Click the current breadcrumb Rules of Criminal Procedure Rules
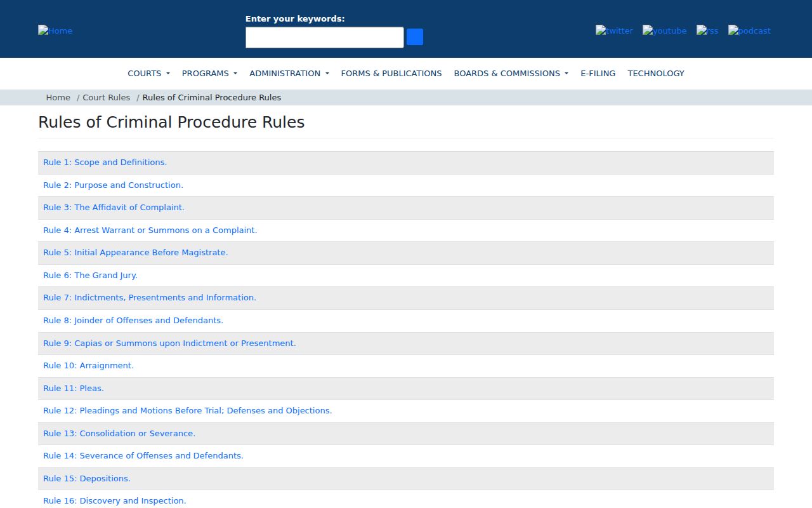Screen dimensions: 812x508 click(x=212, y=97)
